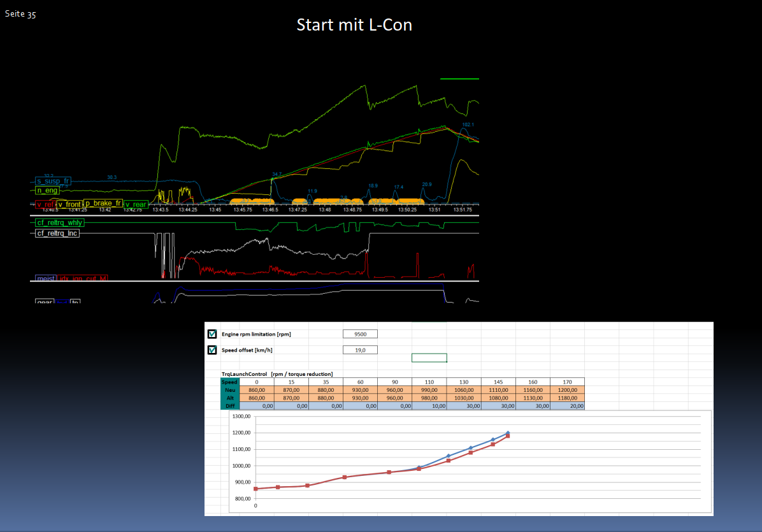Select the empty highlighted spreadsheet cell
Image resolution: width=762 pixels, height=532 pixels.
coord(429,357)
